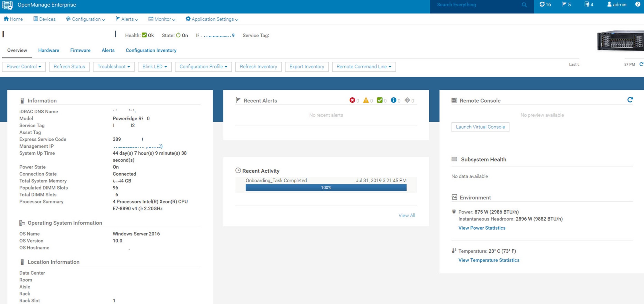The width and height of the screenshot is (644, 304).
Task: Click the Onboarding task 100% progress bar
Action: point(326,188)
